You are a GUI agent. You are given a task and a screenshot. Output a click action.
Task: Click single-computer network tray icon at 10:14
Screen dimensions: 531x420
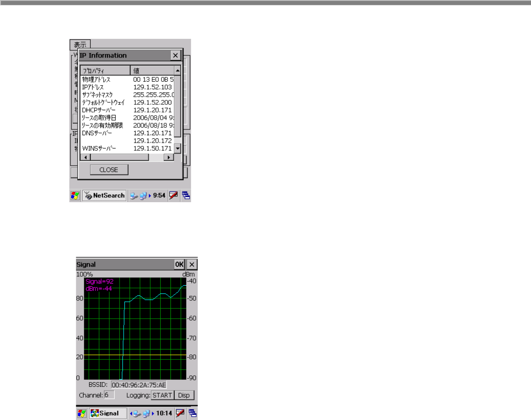tap(137, 414)
